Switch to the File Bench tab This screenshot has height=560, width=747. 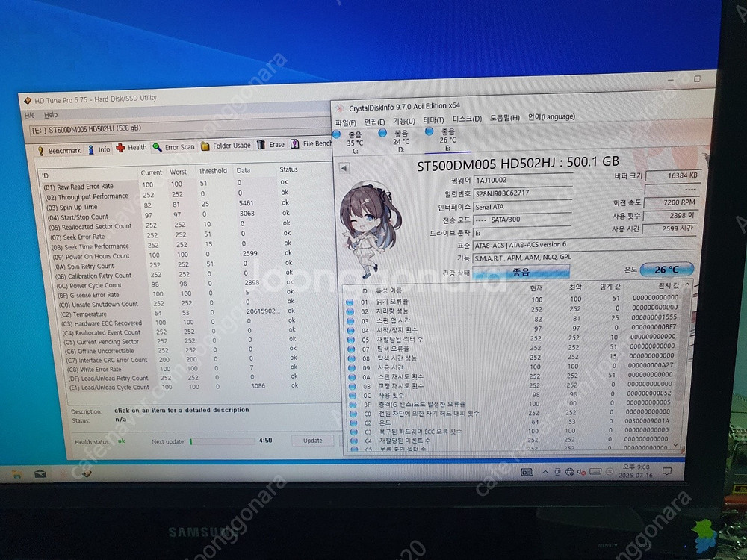tap(311, 143)
